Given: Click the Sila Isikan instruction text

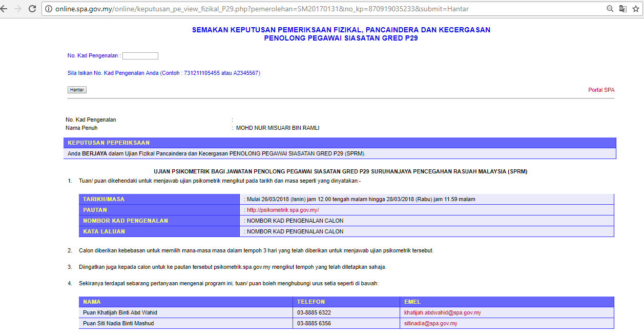Looking at the screenshot, I should (x=164, y=73).
